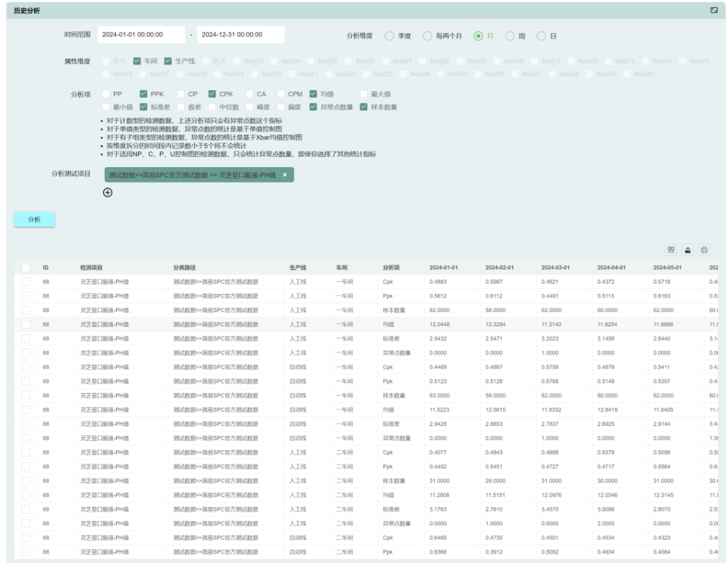Click the 分析 button
Screen dimensions: 728x565
34,219
